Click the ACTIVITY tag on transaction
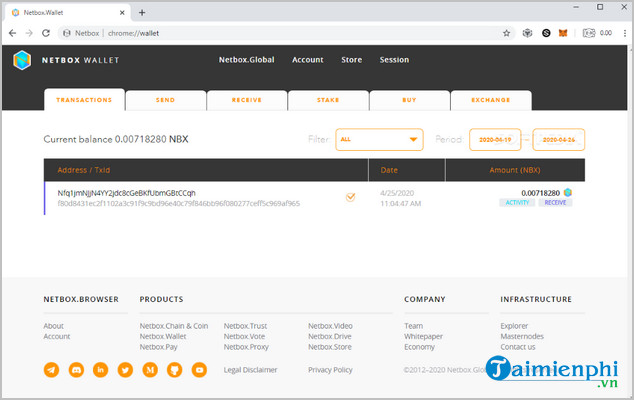Screen dimensions: 634x400 click(x=517, y=203)
